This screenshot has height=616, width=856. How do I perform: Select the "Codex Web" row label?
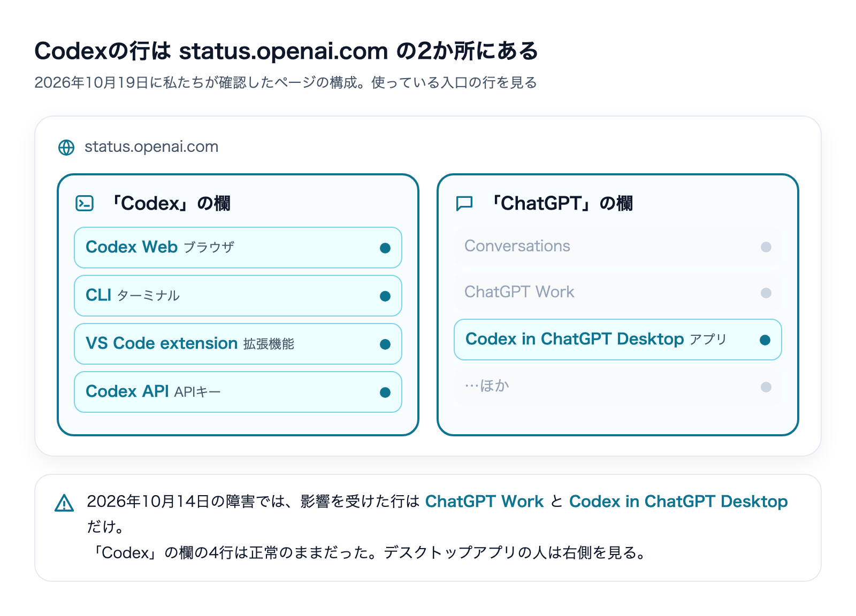click(x=132, y=247)
